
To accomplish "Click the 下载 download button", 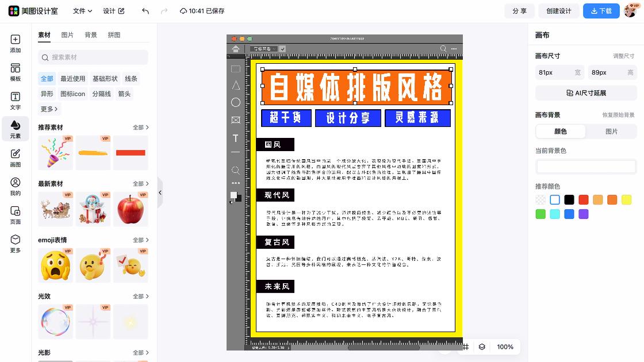I will point(601,11).
